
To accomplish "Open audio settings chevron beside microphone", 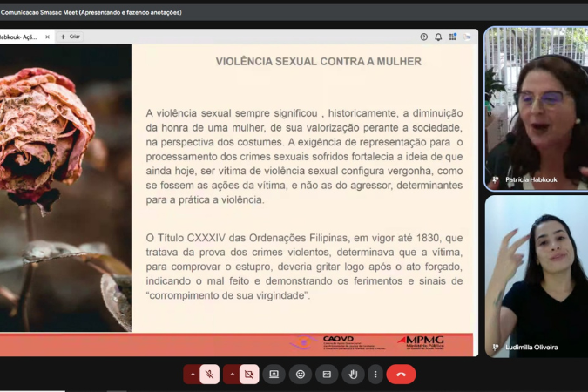I will point(193,374).
